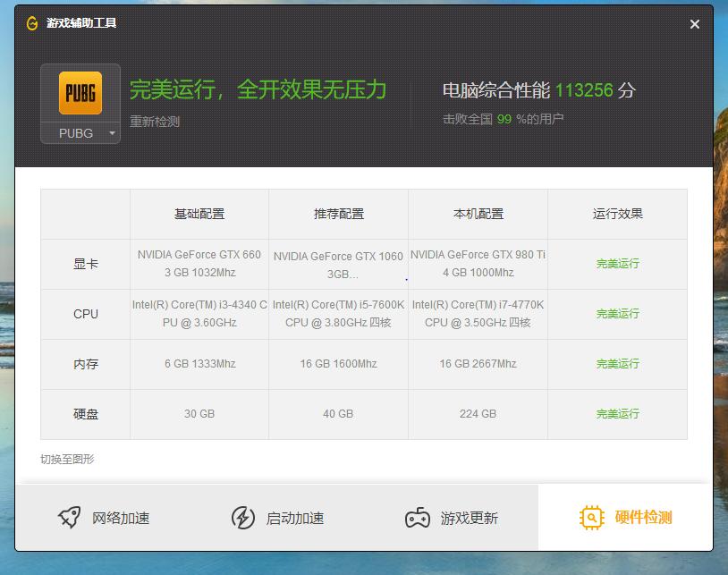
Task: Click the 游戏辅助工具 window title
Action: (x=81, y=23)
